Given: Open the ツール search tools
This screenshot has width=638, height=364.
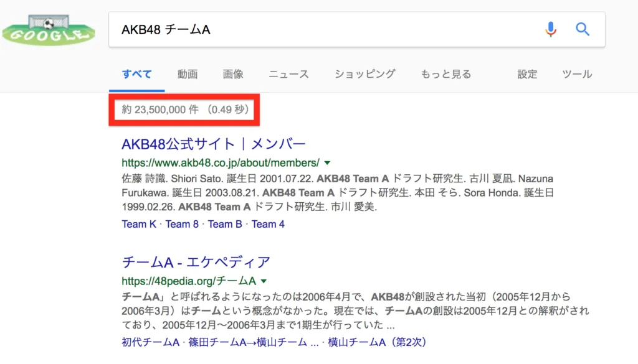Looking at the screenshot, I should [x=577, y=74].
